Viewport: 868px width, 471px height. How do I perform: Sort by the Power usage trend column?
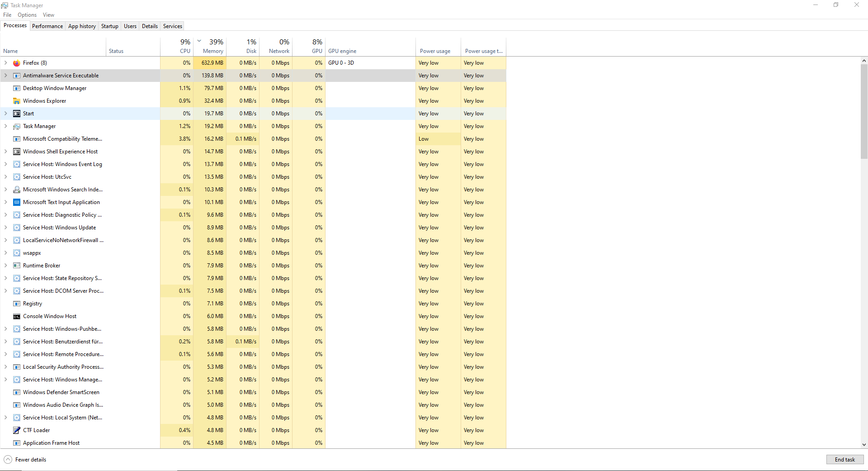click(x=483, y=47)
